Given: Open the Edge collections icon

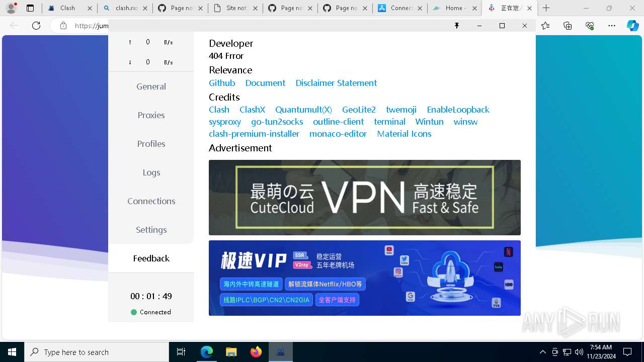Looking at the screenshot, I should tap(568, 26).
